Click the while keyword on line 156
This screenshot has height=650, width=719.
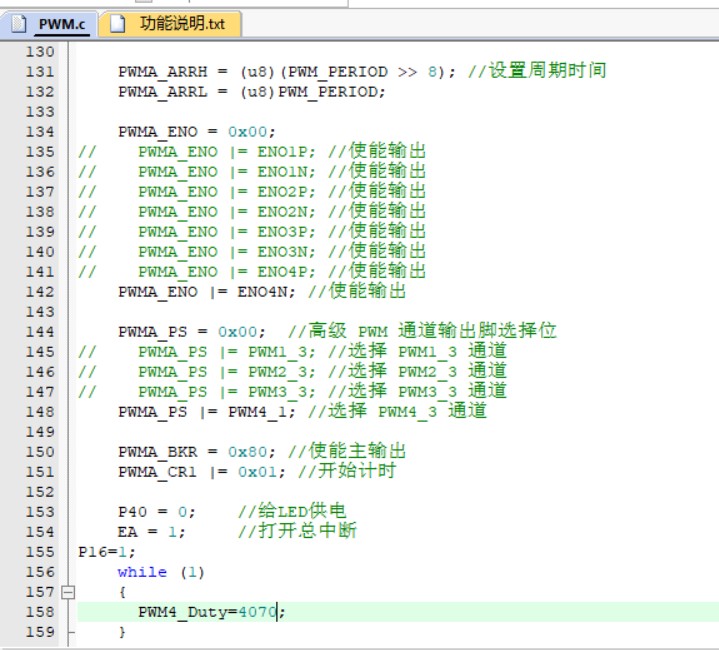click(142, 572)
